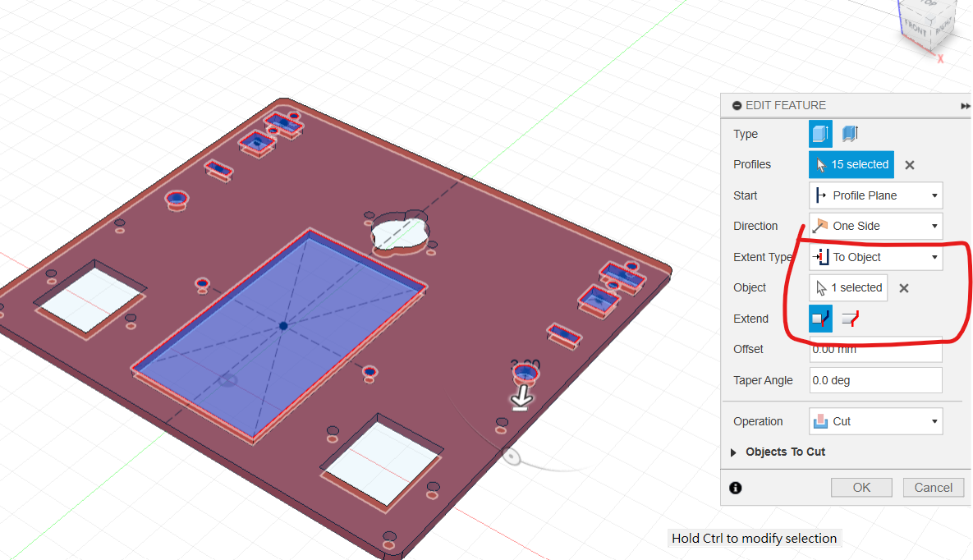Choose the 'To Adjacent Faces' extend option
The width and height of the screenshot is (973, 560).
(x=850, y=319)
